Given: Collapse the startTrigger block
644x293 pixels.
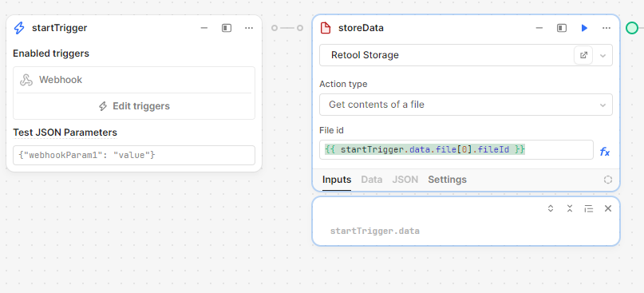Looking at the screenshot, I should 204,28.
